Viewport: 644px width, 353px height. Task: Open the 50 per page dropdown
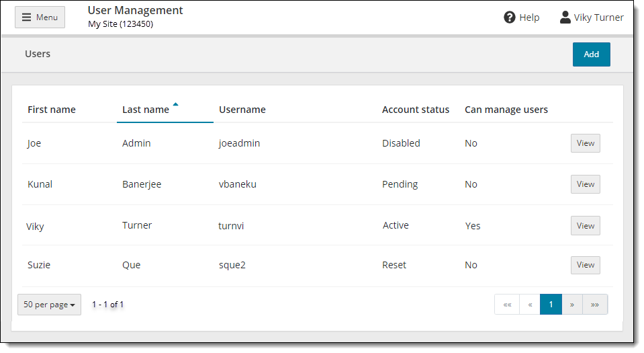click(49, 305)
